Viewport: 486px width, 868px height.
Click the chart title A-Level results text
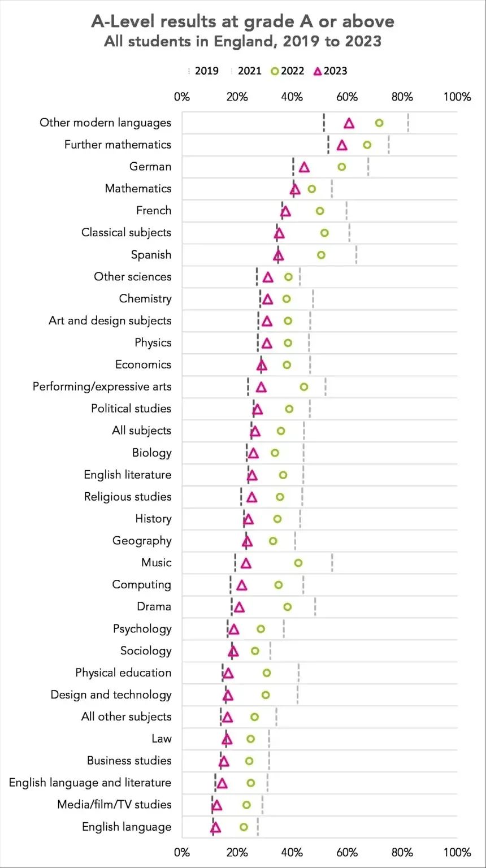point(243,21)
